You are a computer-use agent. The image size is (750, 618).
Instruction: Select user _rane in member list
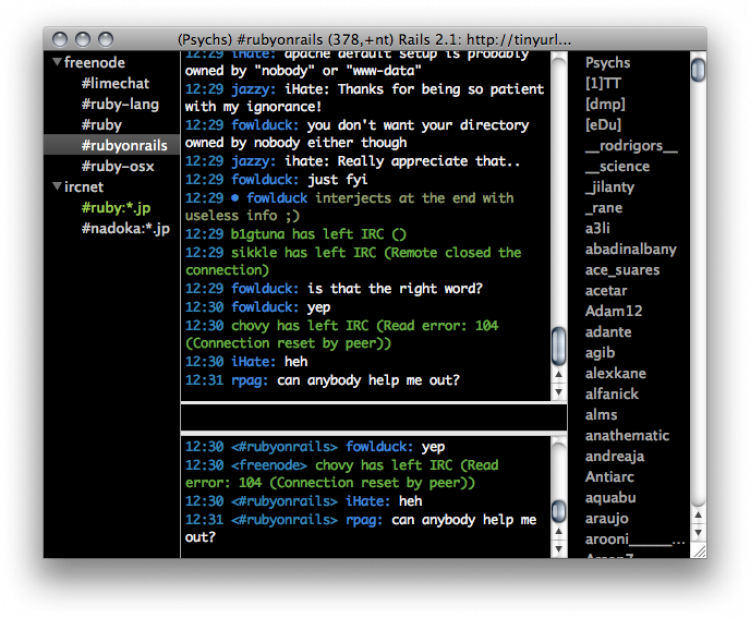[x=604, y=208]
